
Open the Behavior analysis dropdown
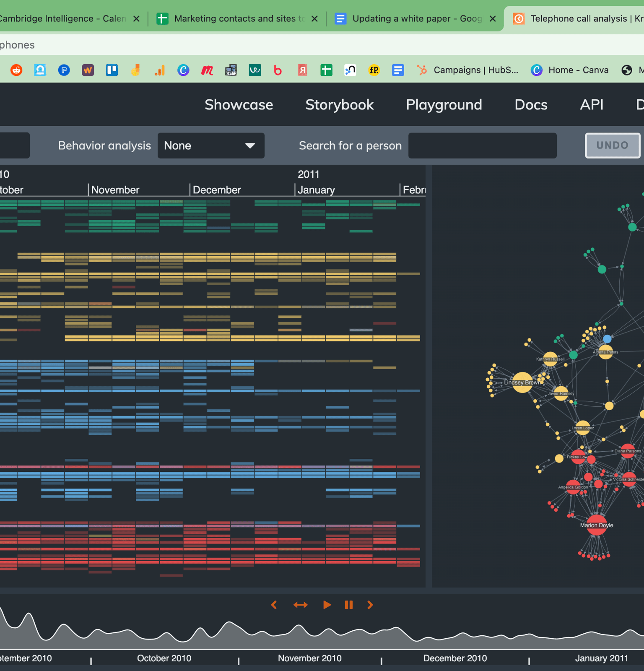point(210,146)
